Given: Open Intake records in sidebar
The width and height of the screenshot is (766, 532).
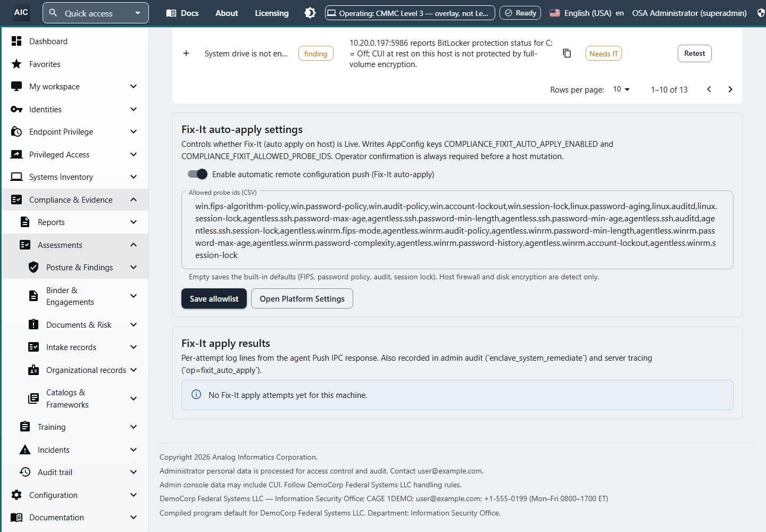Looking at the screenshot, I should point(75,347).
